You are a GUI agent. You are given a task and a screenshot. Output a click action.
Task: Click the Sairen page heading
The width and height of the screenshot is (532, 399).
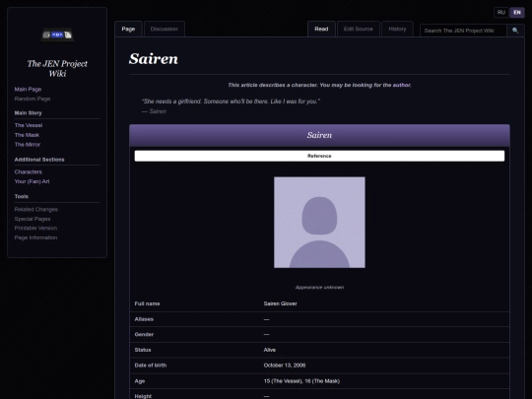tap(154, 59)
